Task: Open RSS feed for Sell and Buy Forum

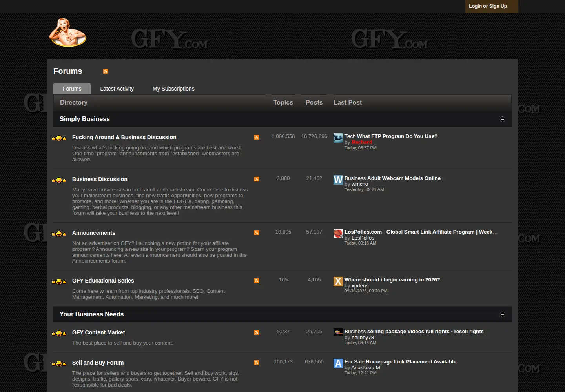Action: (257, 363)
